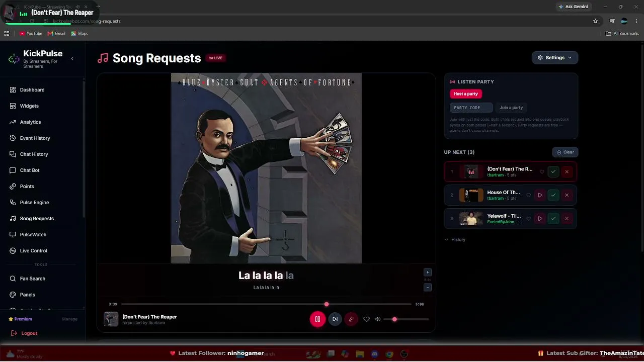The image size is (644, 362).
Task: Remove House Of Th... from queue
Action: tap(567, 195)
